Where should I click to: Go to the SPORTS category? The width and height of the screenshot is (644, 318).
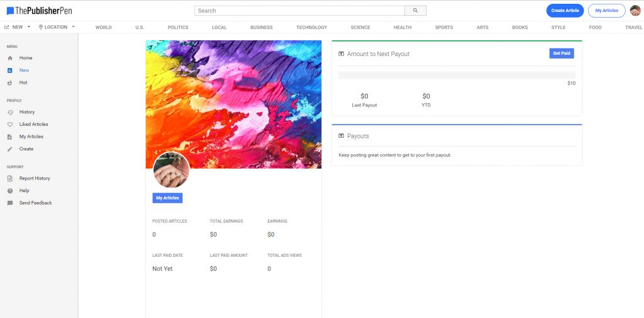pos(444,28)
